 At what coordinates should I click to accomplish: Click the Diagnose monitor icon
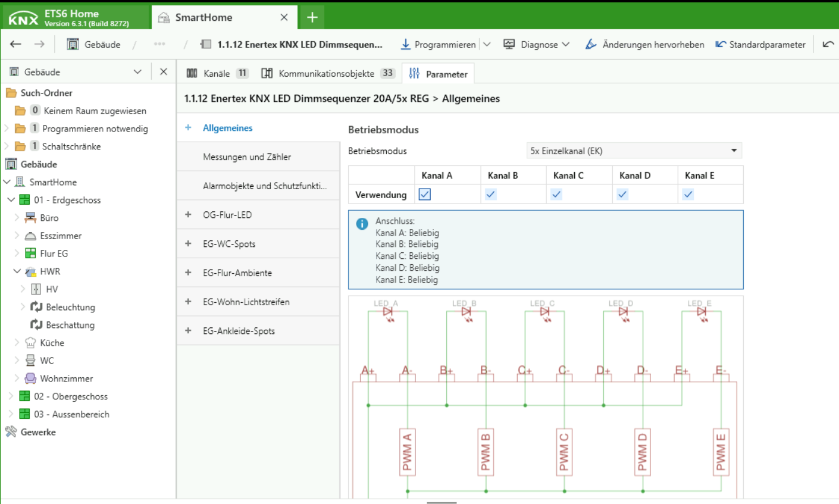[x=509, y=45]
